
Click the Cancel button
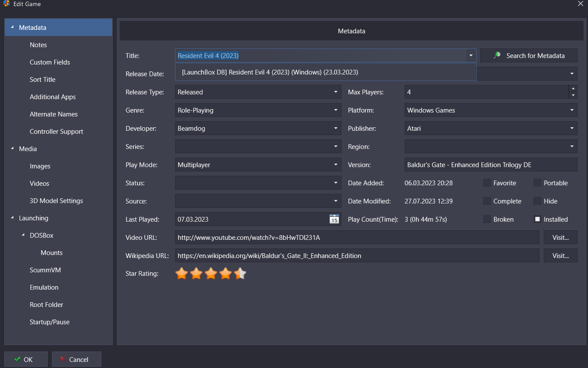point(77,359)
